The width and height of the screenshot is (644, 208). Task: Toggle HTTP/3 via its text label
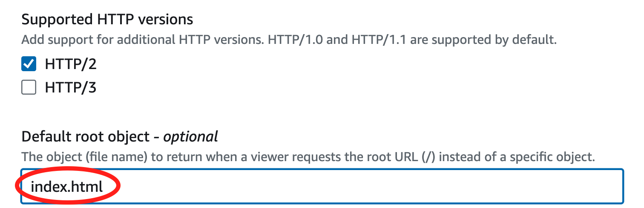[x=71, y=88]
